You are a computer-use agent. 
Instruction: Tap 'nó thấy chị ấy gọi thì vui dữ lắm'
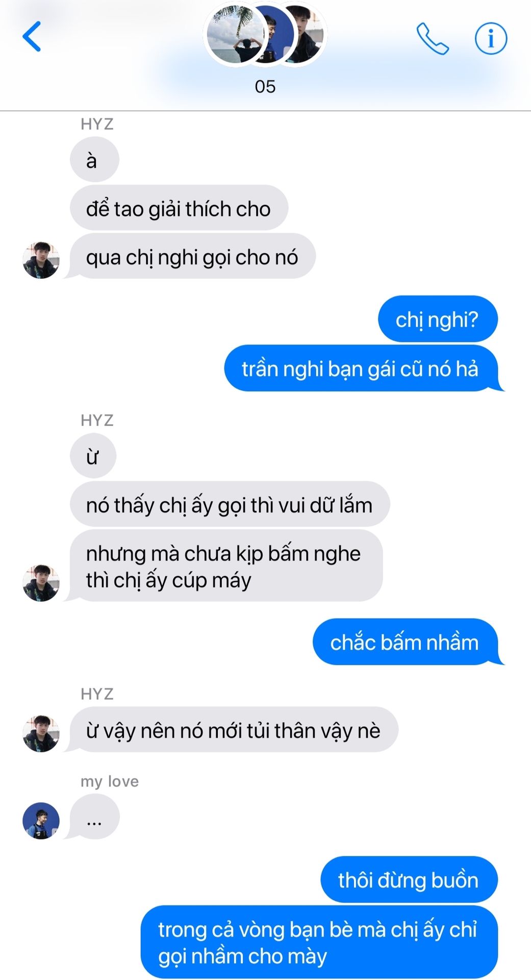pos(230,504)
